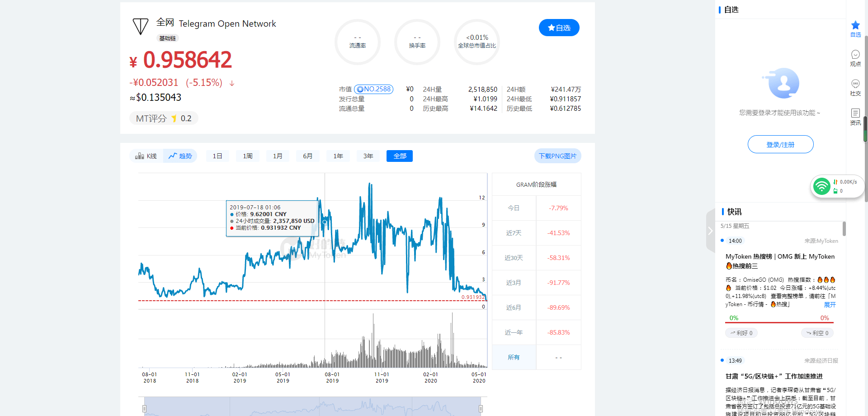This screenshot has height=416, width=868.
Task: Click the 13:49 news timestamp
Action: coord(735,361)
